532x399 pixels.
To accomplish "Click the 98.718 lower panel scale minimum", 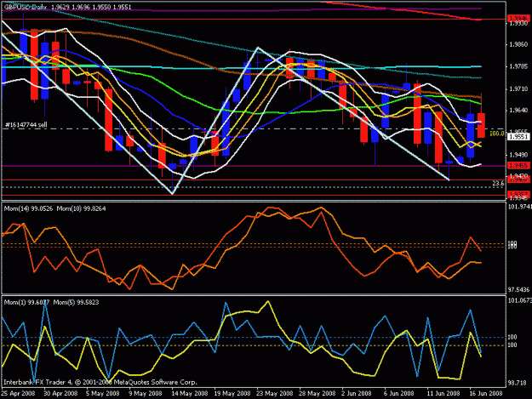I will coord(517,383).
